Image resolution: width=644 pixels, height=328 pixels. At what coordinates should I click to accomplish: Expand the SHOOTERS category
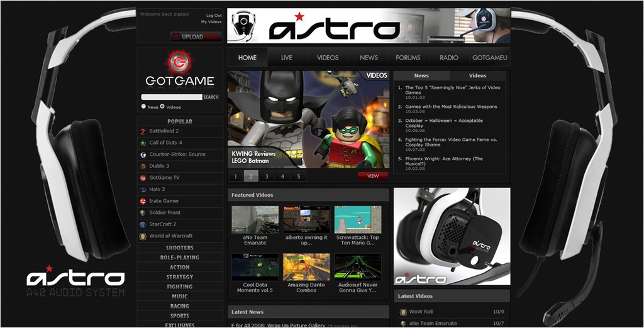pos(180,248)
